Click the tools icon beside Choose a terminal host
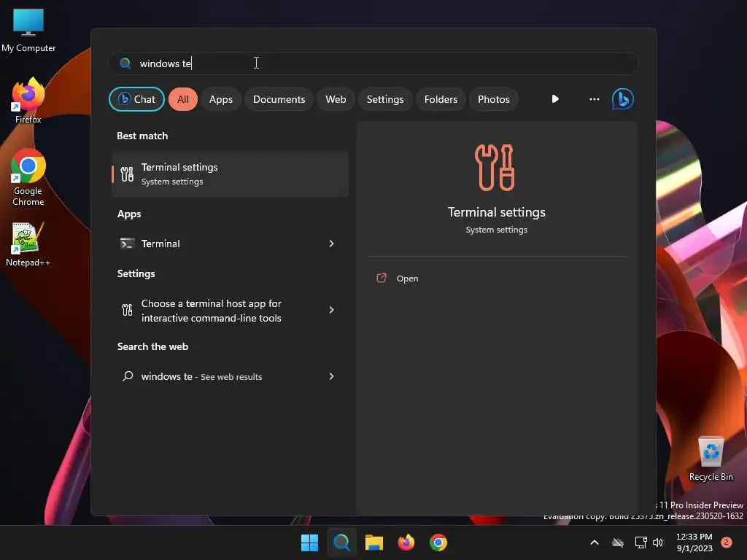 tap(127, 311)
